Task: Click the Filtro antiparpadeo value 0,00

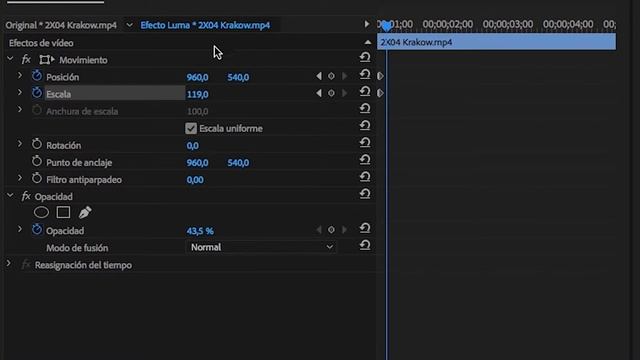Action: click(195, 180)
